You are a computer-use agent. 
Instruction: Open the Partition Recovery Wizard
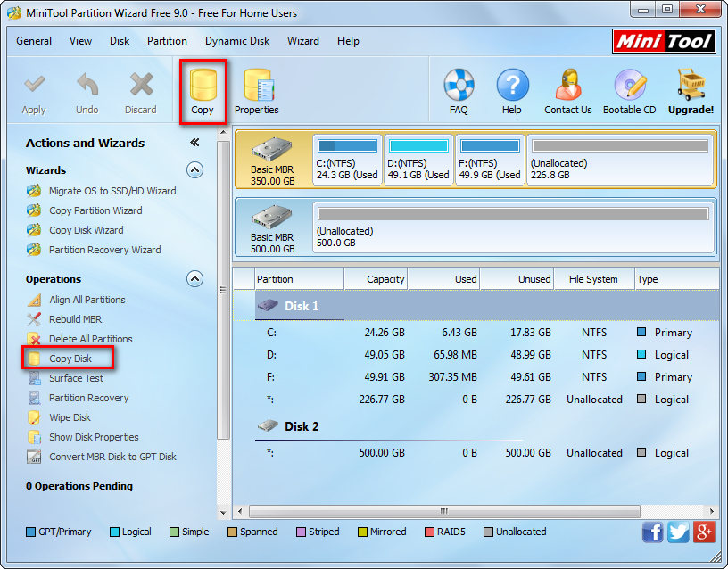pyautogui.click(x=105, y=250)
